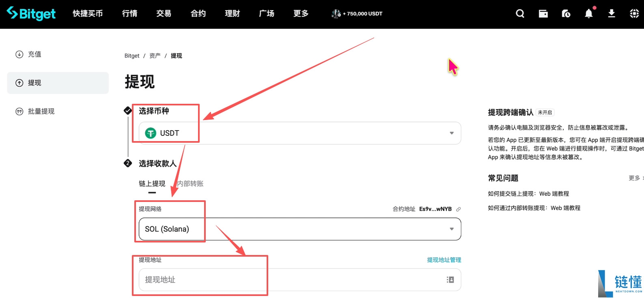
Task: Go to 充值 in the sidebar
Action: click(34, 54)
